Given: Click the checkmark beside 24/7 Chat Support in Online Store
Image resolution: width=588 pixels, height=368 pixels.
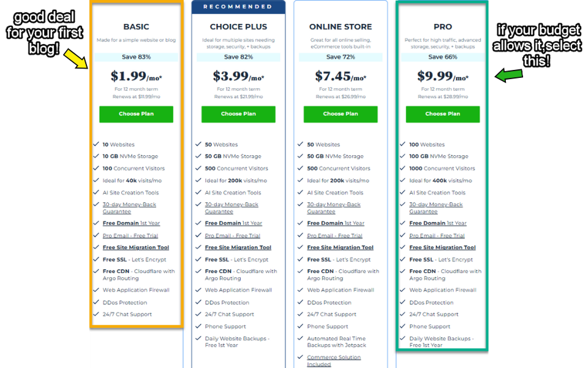Looking at the screenshot, I should click(300, 314).
